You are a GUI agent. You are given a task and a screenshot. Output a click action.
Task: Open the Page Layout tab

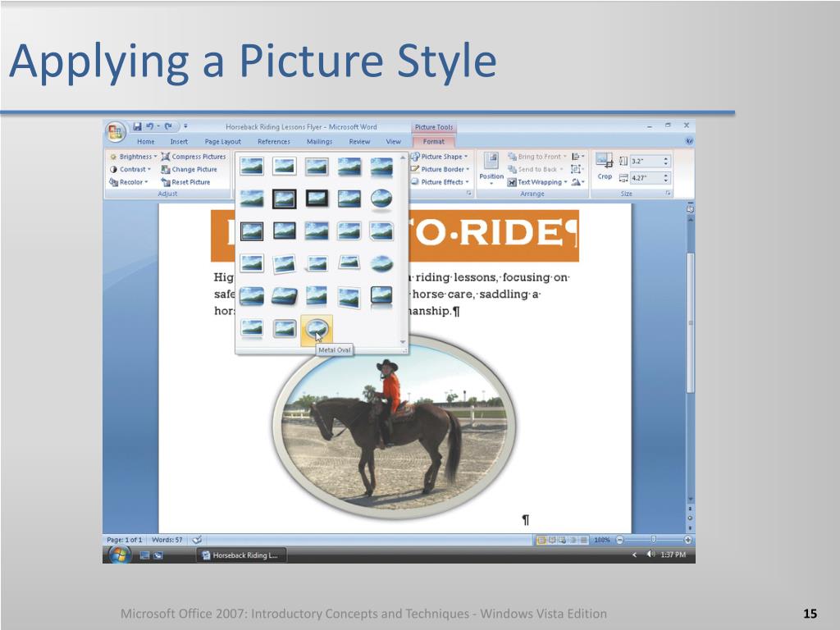click(x=223, y=141)
